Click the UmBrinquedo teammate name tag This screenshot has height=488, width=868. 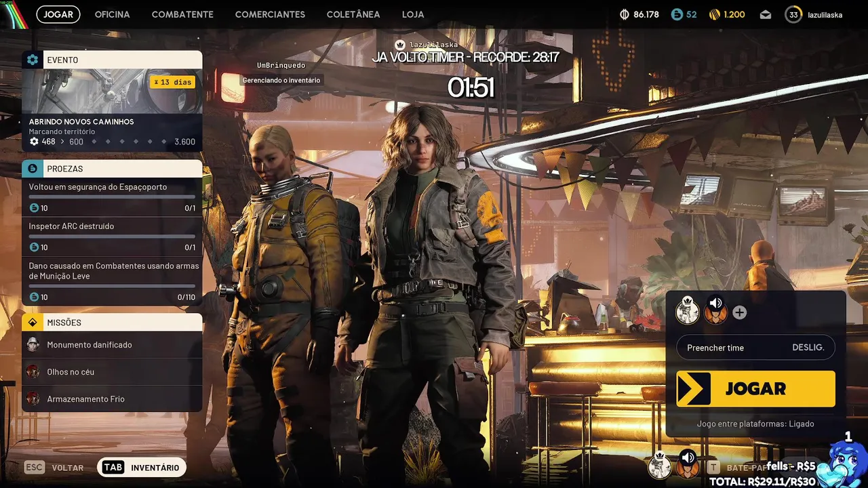tap(281, 65)
